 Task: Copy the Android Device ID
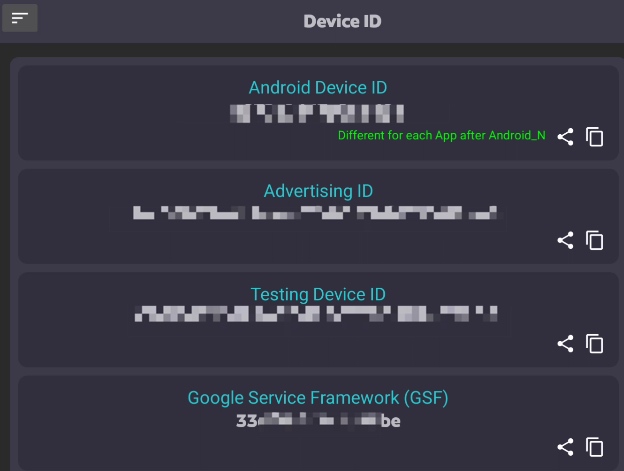click(595, 137)
